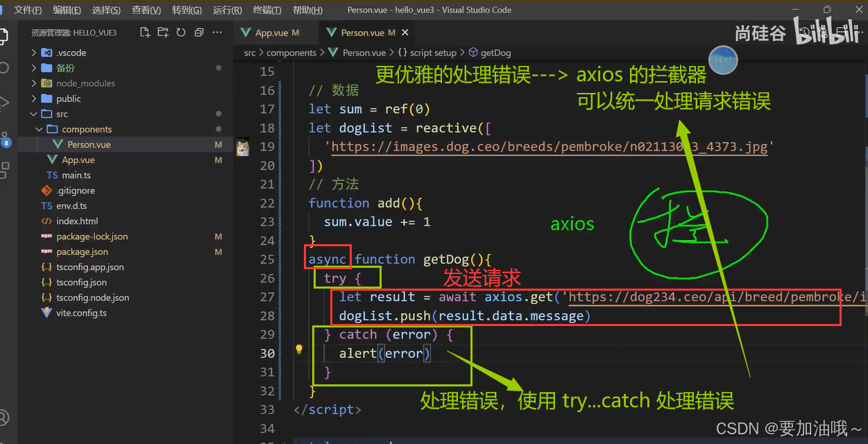This screenshot has width=868, height=444.
Task: Click the images.dog.ceo URL on line 19
Action: [550, 146]
